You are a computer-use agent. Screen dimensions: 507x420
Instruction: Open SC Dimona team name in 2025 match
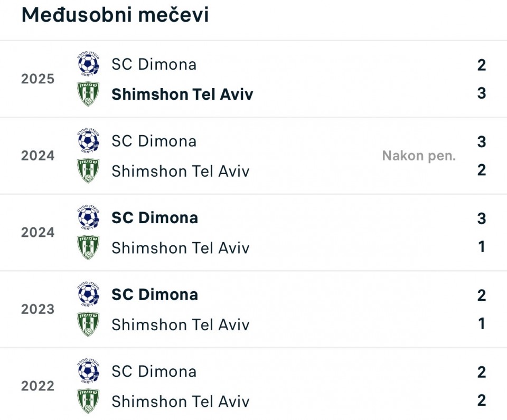click(x=154, y=64)
